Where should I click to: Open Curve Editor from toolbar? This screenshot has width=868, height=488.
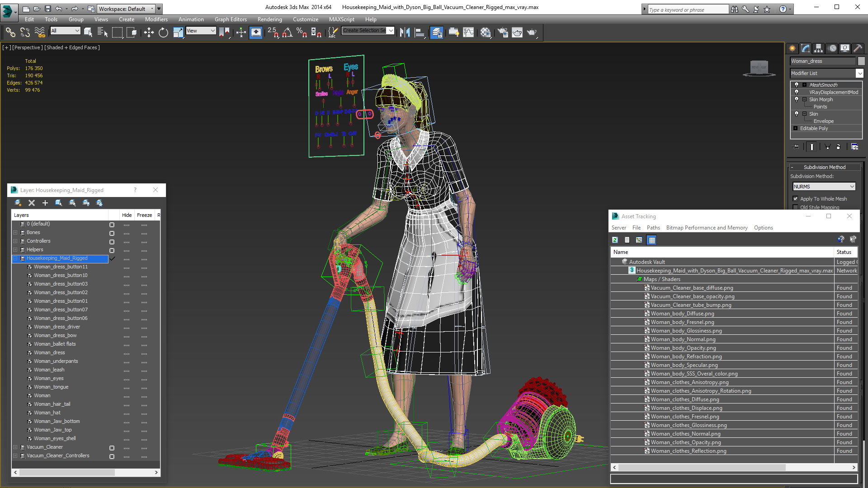469,32
